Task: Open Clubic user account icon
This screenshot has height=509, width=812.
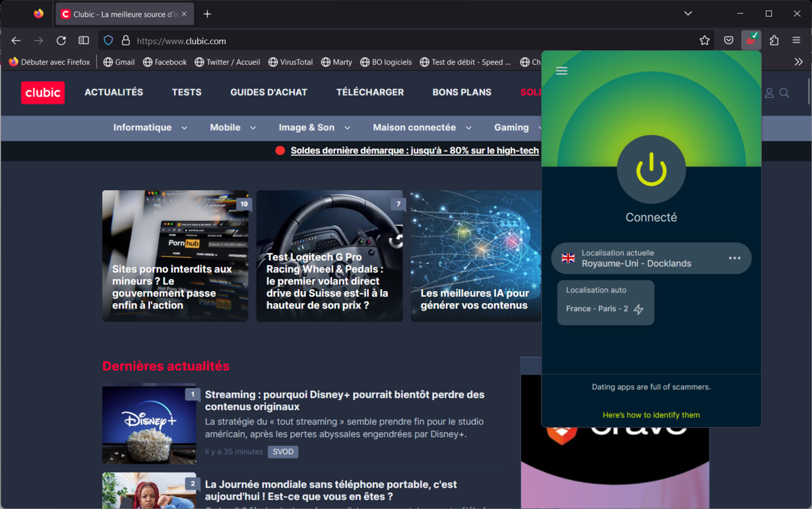Action: click(769, 93)
